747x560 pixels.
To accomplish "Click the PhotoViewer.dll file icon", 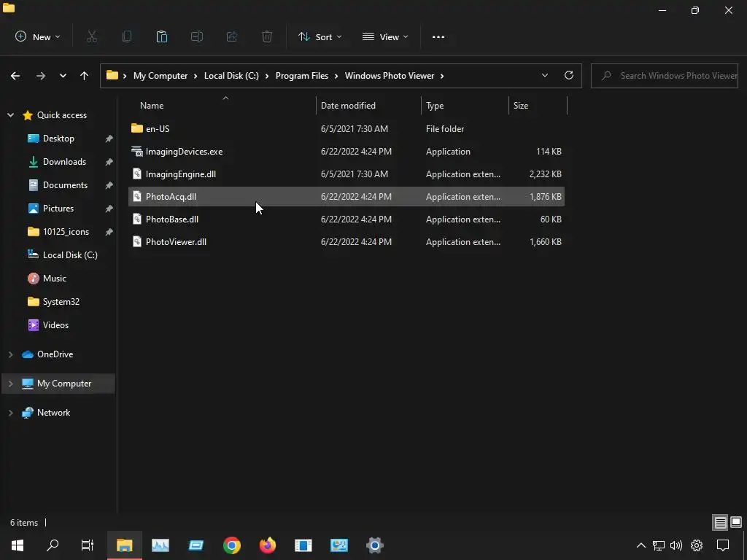I will click(x=136, y=241).
